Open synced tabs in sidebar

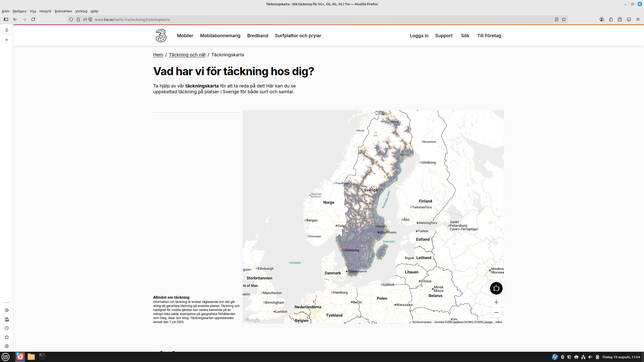(7, 319)
